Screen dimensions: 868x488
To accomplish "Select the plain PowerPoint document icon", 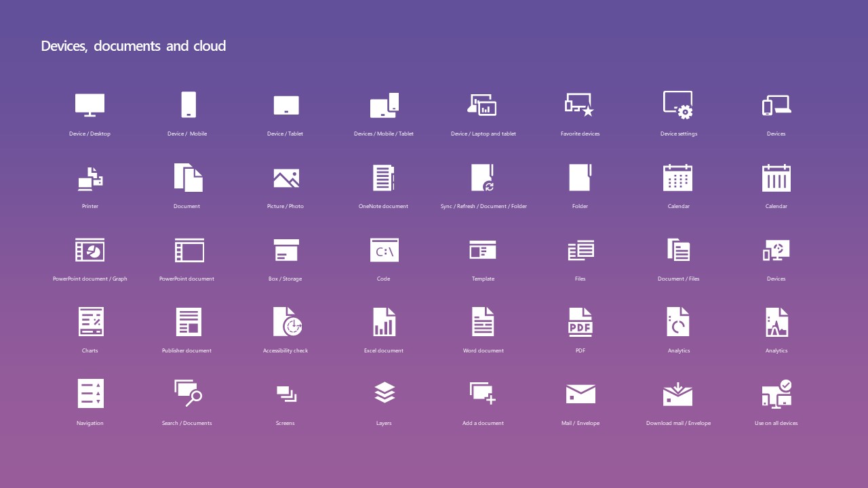I will (189, 250).
